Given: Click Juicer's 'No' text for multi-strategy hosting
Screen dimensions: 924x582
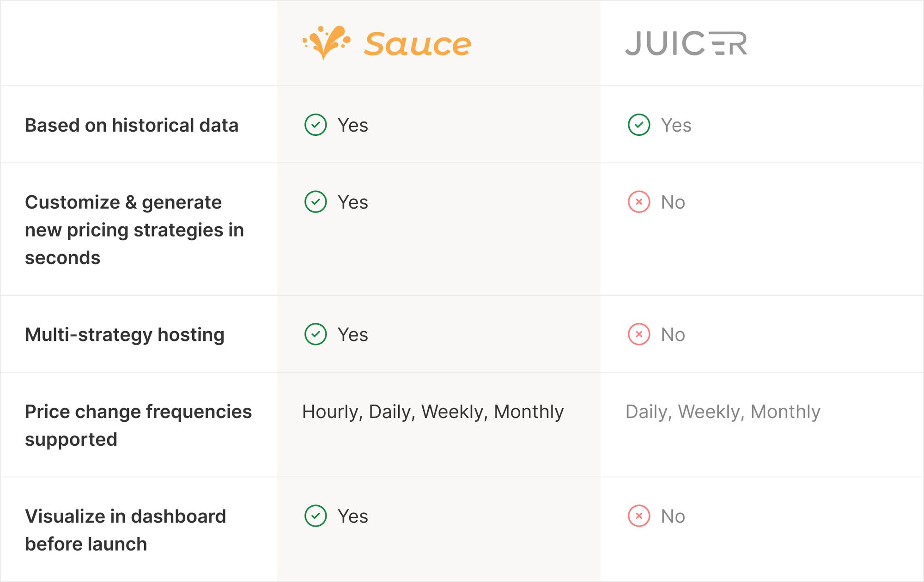Looking at the screenshot, I should coord(673,334).
